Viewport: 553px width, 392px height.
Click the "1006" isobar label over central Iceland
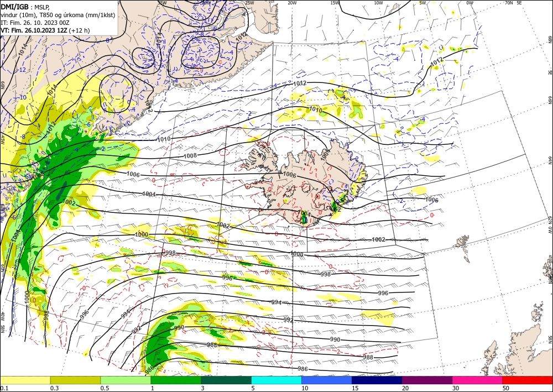[290, 175]
